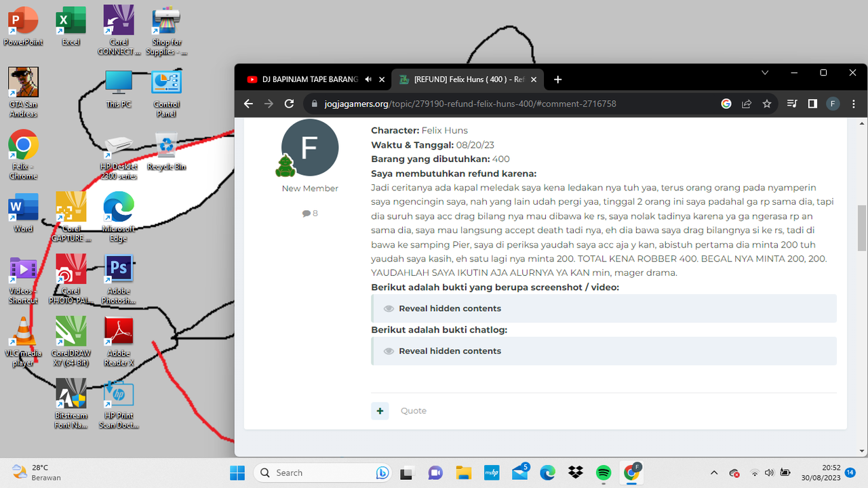Switch to DJ BAPINJAM TAPE BARANG tab
The height and width of the screenshot is (488, 868).
point(310,79)
